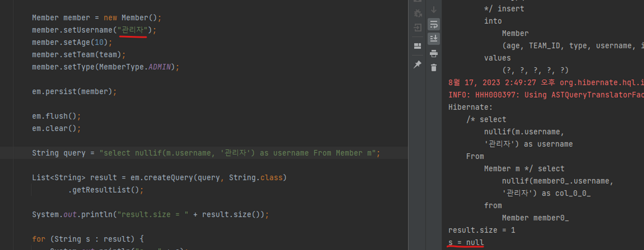This screenshot has height=250, width=644.
Task: Click the 'Member member0_' console line
Action: click(x=535, y=218)
